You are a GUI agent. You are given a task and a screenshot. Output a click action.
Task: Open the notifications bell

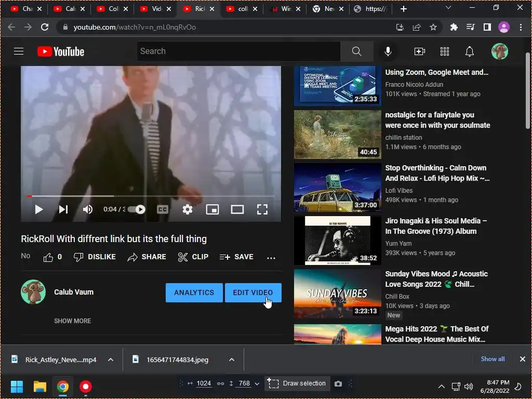[469, 51]
